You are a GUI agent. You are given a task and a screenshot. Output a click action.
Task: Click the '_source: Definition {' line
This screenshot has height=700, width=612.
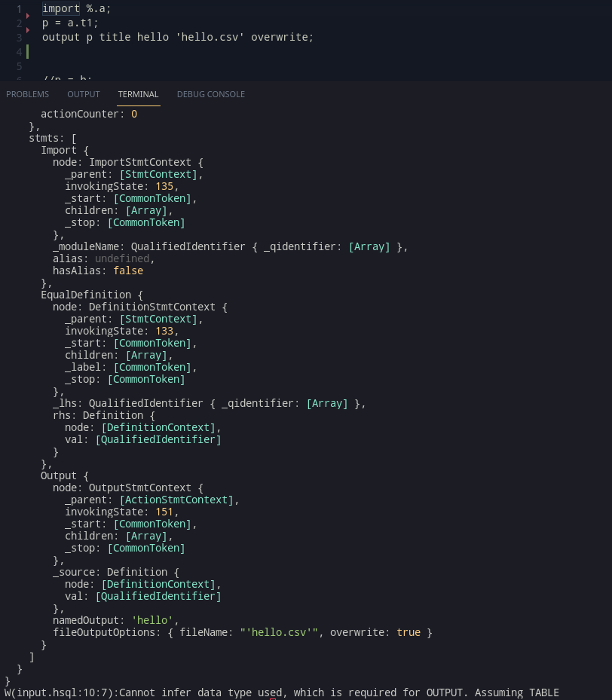(x=115, y=573)
